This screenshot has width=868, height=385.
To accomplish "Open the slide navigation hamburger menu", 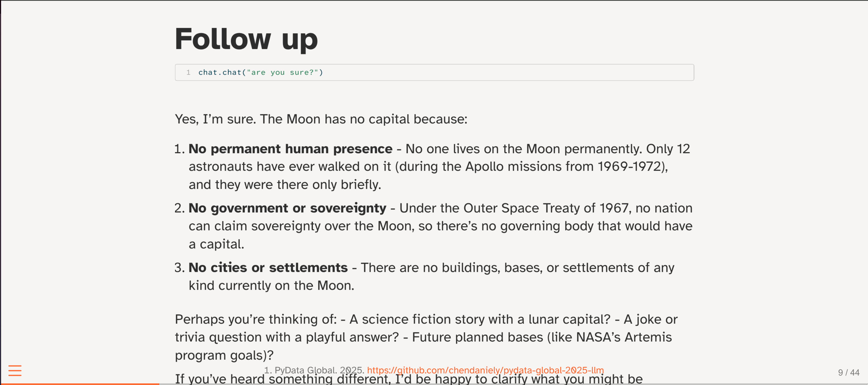I will (15, 370).
